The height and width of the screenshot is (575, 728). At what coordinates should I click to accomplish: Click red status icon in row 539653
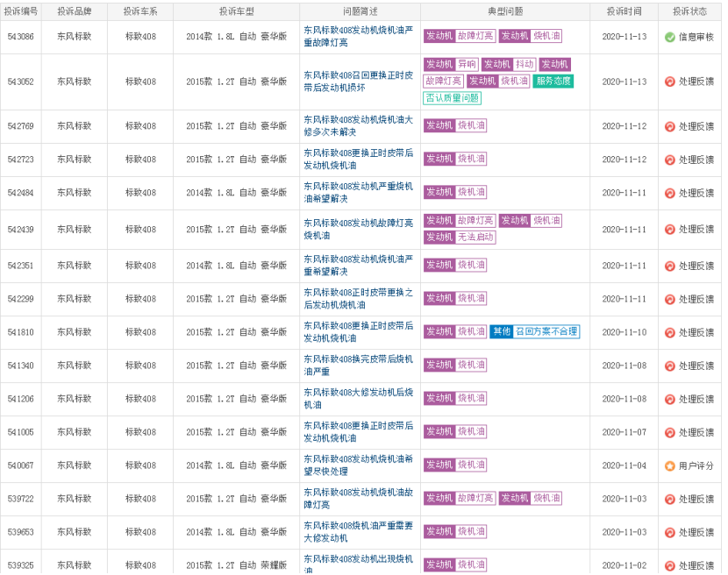669,532
